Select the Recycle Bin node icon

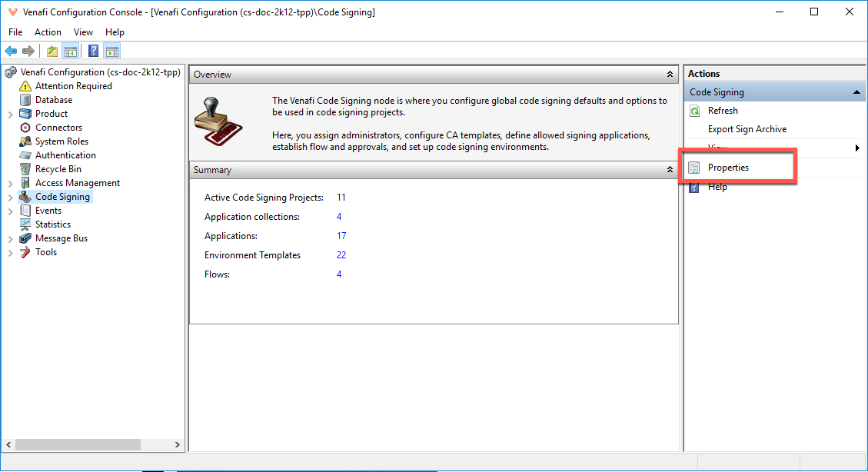click(x=25, y=169)
